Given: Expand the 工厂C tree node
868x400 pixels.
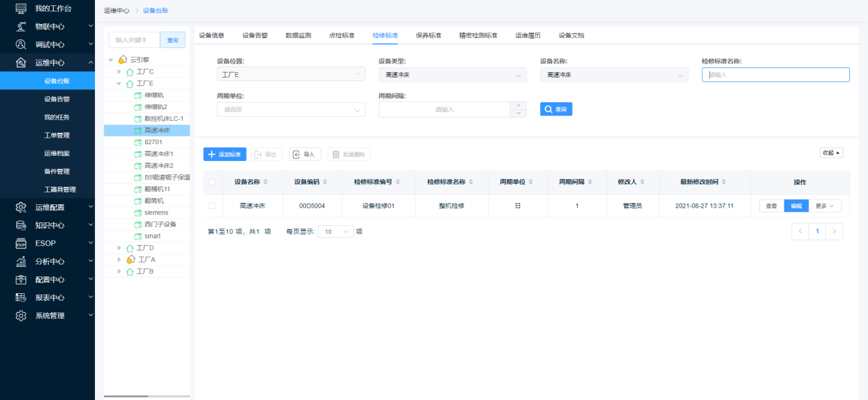Looking at the screenshot, I should [x=120, y=71].
